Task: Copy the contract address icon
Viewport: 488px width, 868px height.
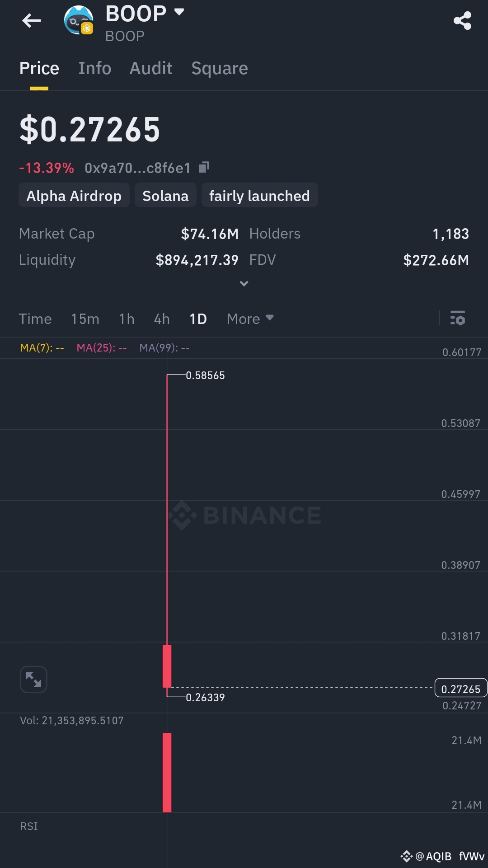Action: coord(204,168)
